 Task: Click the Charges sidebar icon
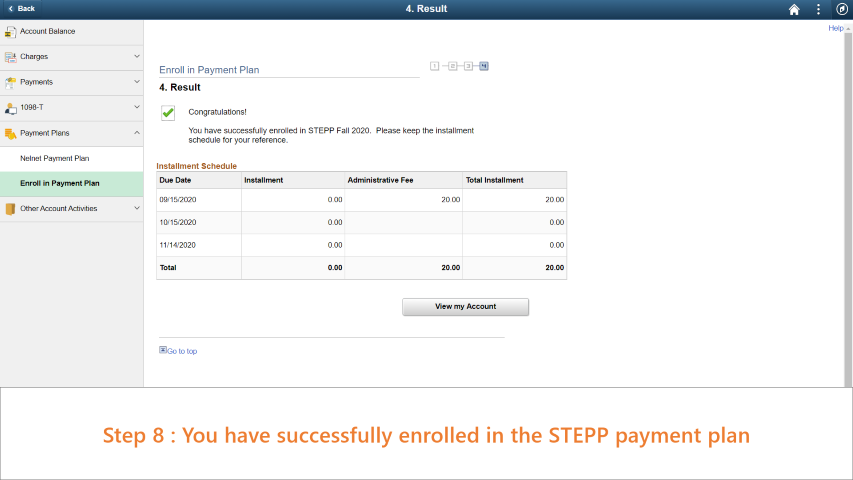[10, 57]
